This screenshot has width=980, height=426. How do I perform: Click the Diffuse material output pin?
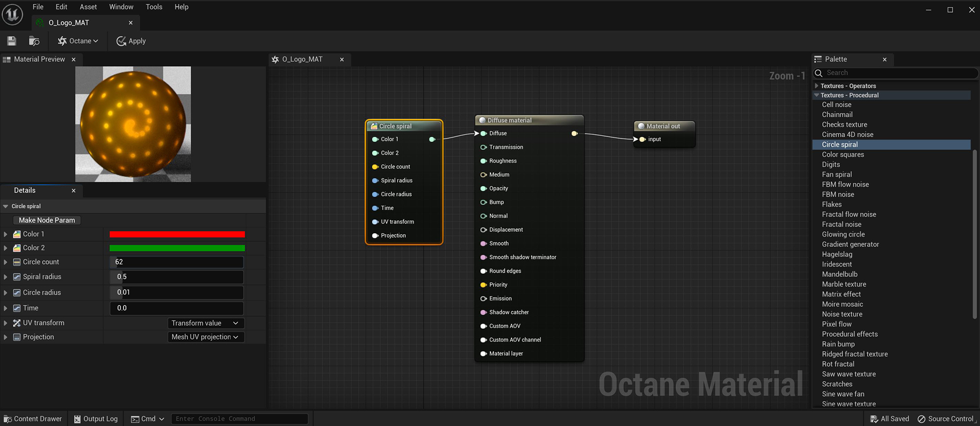[x=575, y=133]
